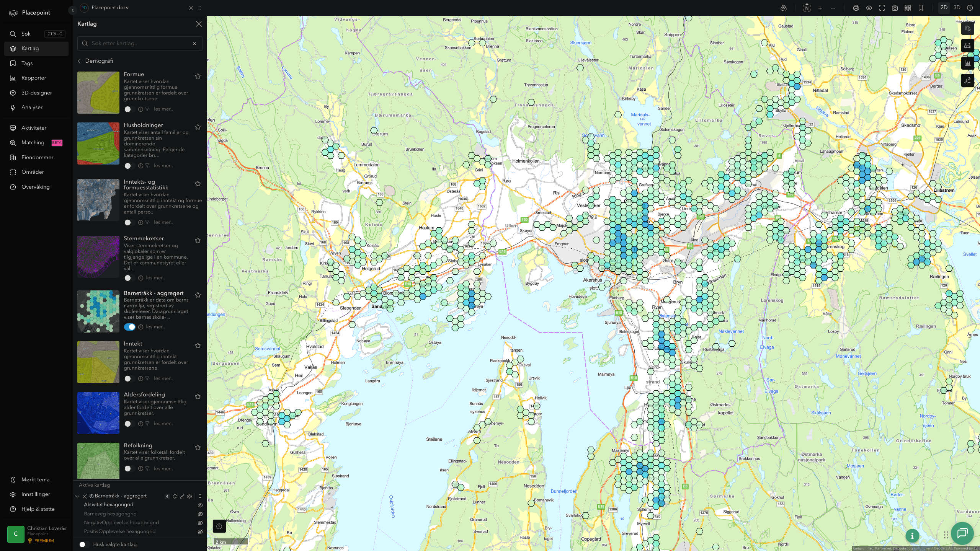Expand 'les mer..' for Formue
The image size is (980, 551).
pos(163,109)
